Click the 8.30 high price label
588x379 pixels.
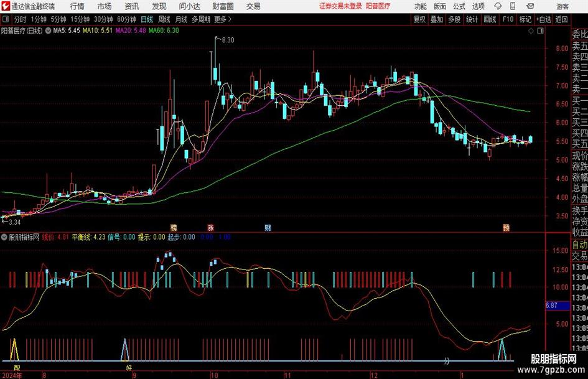228,40
